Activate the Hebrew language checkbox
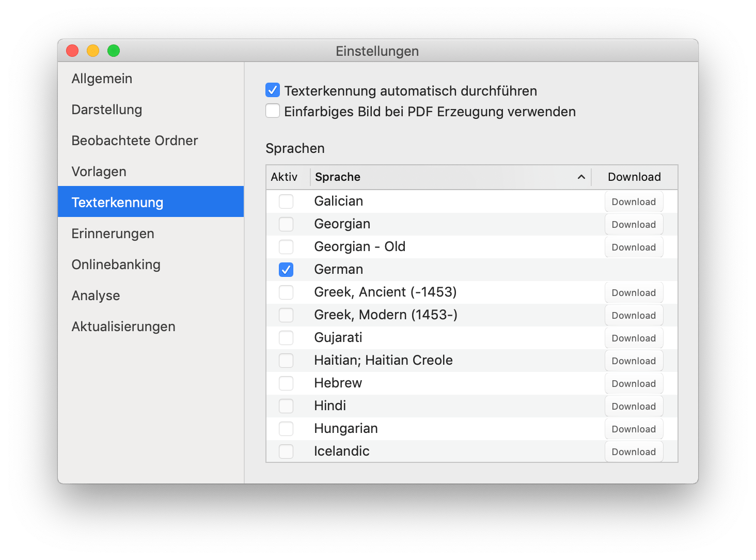 [x=286, y=383]
